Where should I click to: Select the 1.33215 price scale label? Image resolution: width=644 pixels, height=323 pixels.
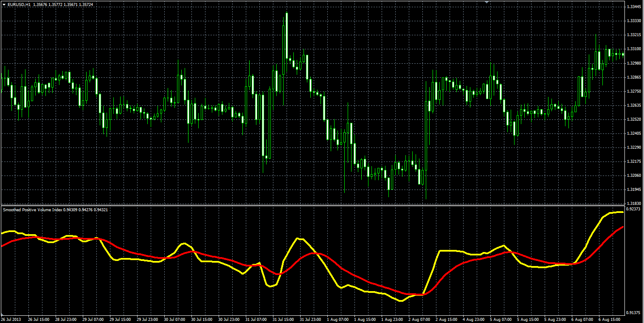[x=634, y=35]
